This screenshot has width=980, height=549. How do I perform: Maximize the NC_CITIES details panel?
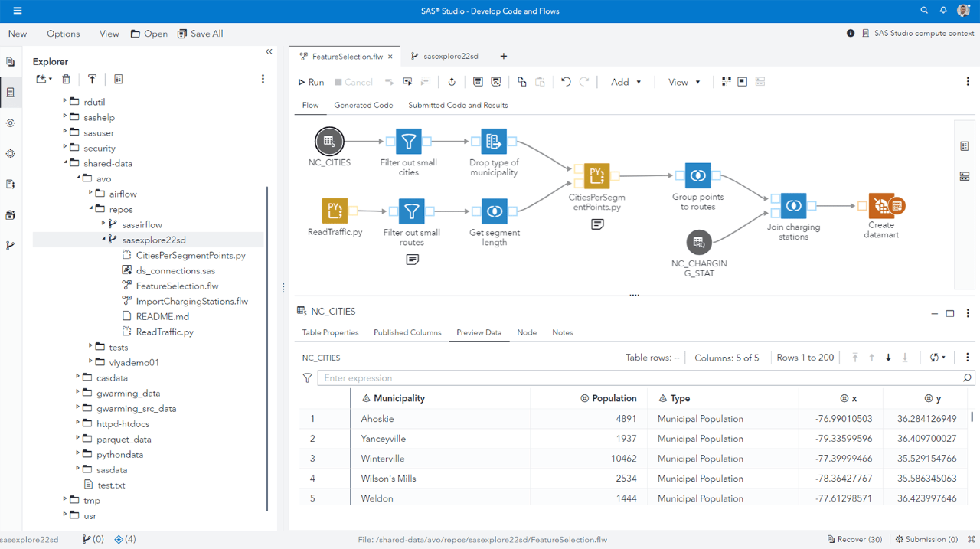(950, 313)
